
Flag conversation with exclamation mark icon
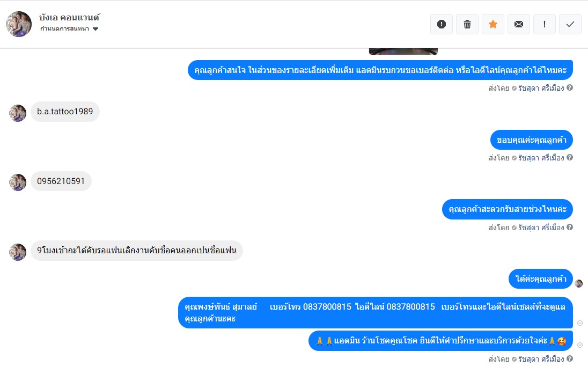pos(545,24)
